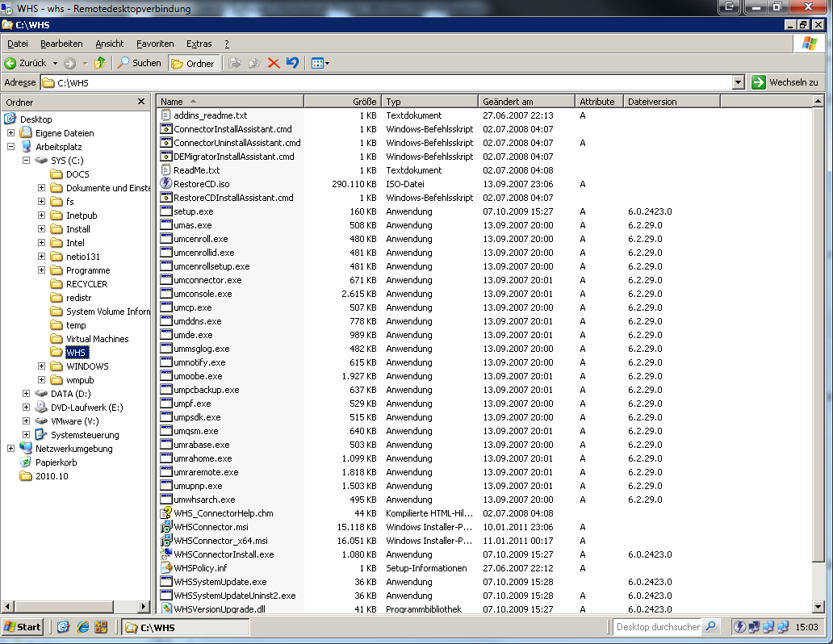Select the ReadMe.txt file name
This screenshot has width=833, height=644.
point(197,170)
